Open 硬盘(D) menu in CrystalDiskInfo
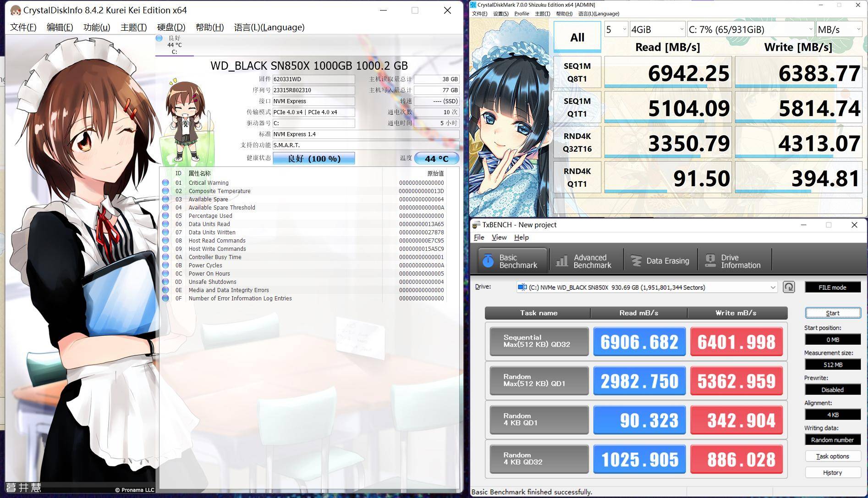 (x=171, y=27)
